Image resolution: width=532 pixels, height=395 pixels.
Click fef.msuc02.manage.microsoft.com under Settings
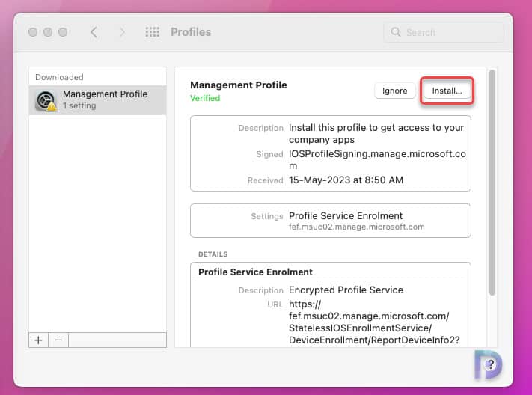(x=357, y=227)
